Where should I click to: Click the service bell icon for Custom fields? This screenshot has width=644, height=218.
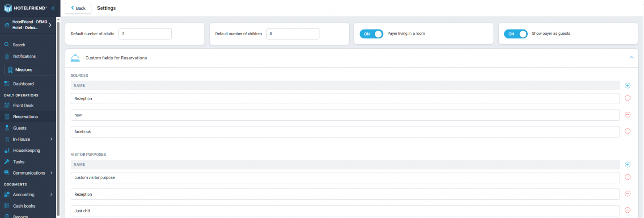point(75,58)
